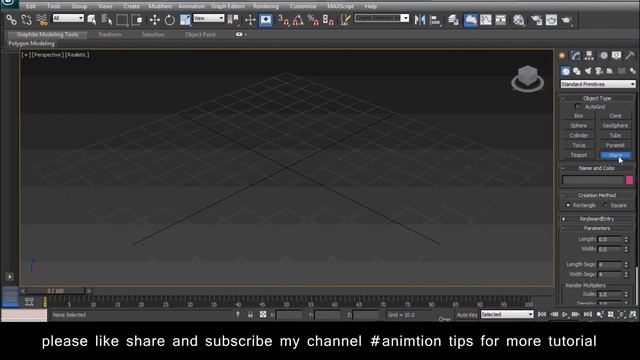Open Schematic View icon
Screen dimensions: 640x360
[501, 20]
